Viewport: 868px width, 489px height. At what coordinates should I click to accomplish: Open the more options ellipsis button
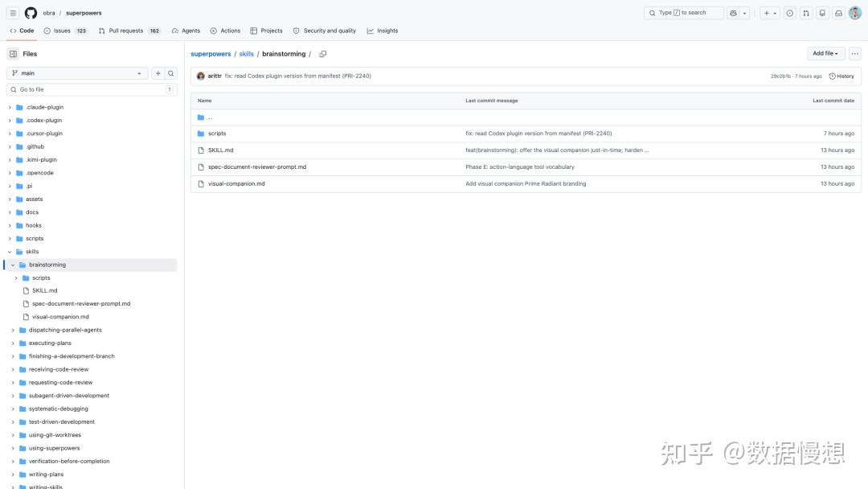click(855, 53)
